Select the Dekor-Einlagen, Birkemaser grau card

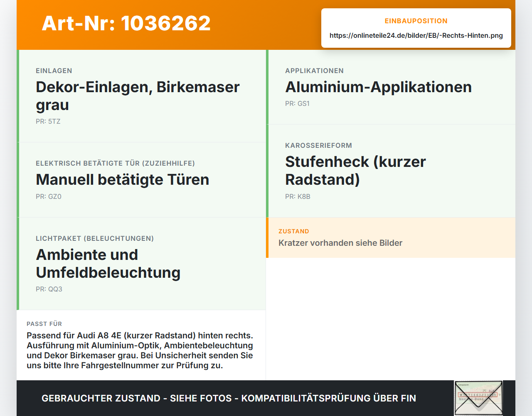141,96
